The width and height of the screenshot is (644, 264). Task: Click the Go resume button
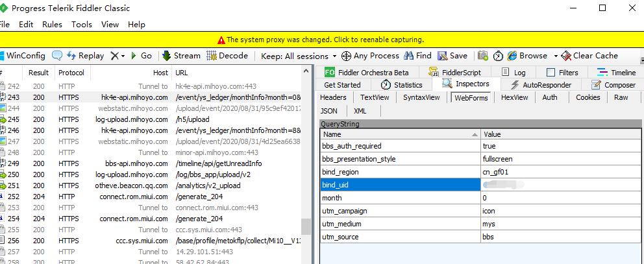pyautogui.click(x=142, y=56)
